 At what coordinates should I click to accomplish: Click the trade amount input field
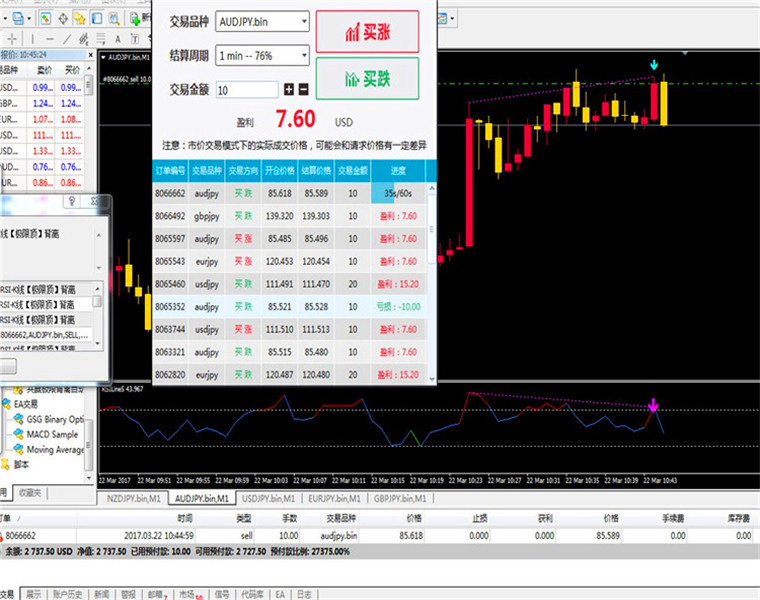(247, 90)
